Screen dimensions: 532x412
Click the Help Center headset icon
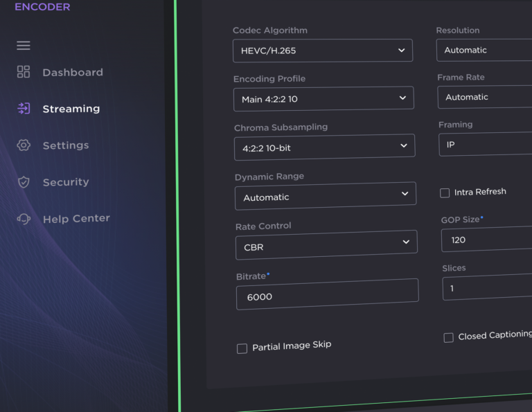24,219
